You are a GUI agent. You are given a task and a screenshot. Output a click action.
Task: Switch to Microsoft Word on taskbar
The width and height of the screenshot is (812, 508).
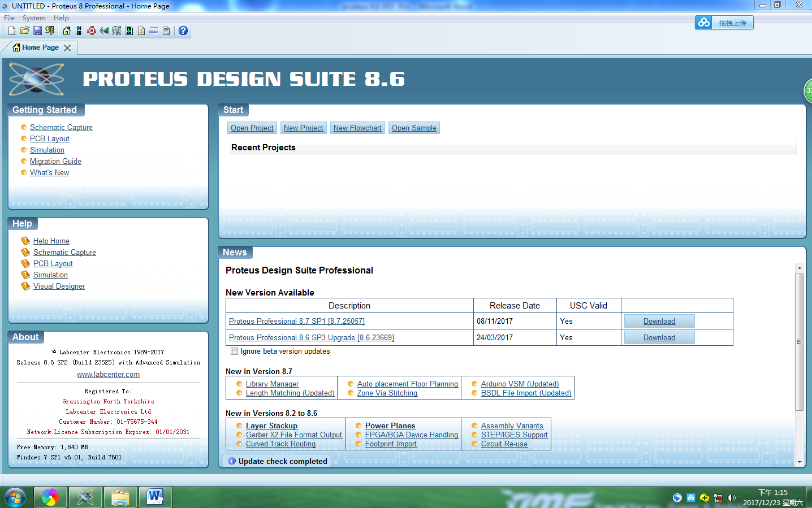(x=156, y=497)
